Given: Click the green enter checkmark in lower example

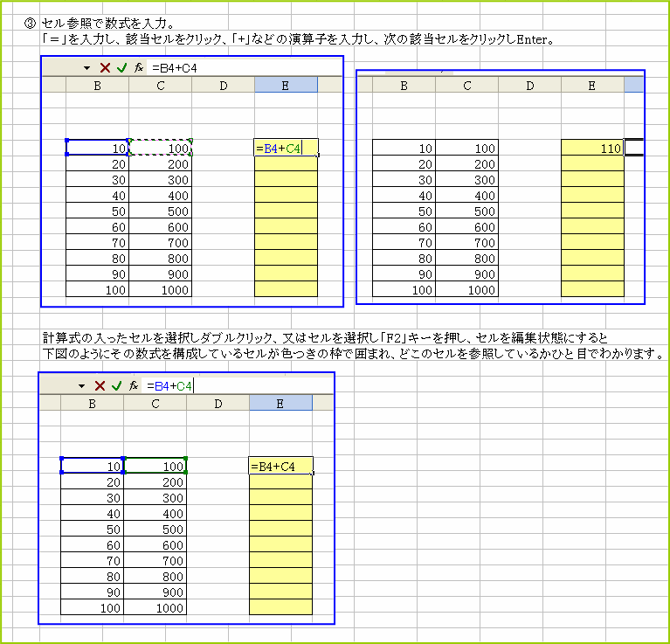Looking at the screenshot, I should 117,385.
